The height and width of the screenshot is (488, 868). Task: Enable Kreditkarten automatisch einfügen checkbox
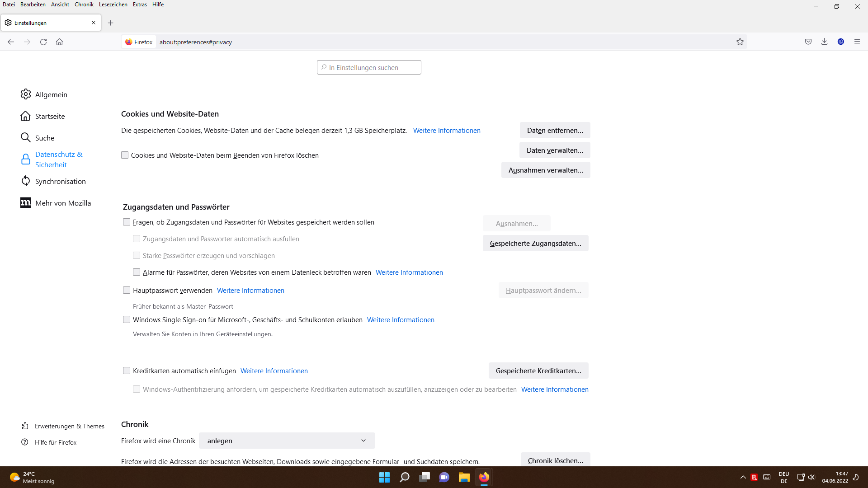click(127, 371)
